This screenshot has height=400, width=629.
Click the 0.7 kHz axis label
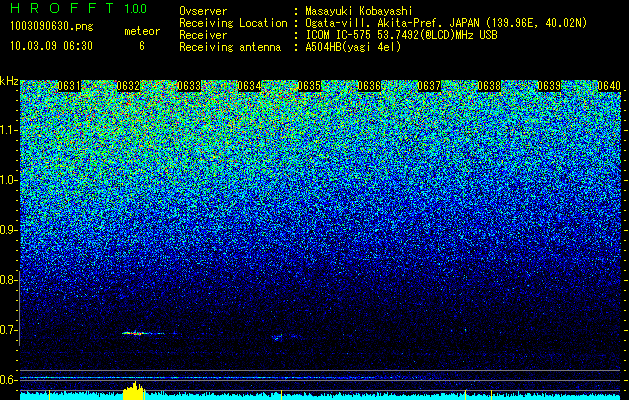[7, 330]
